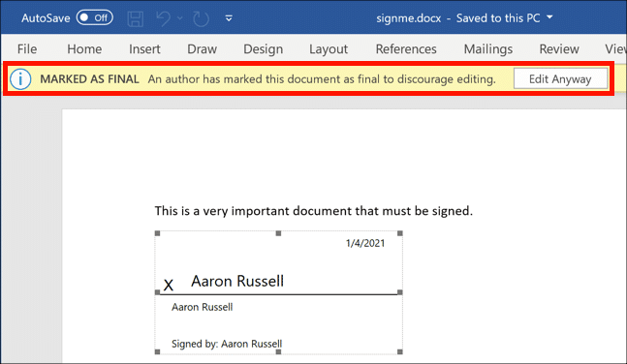627x364 pixels.
Task: Toggle the AutoSave switch
Action: [95, 17]
